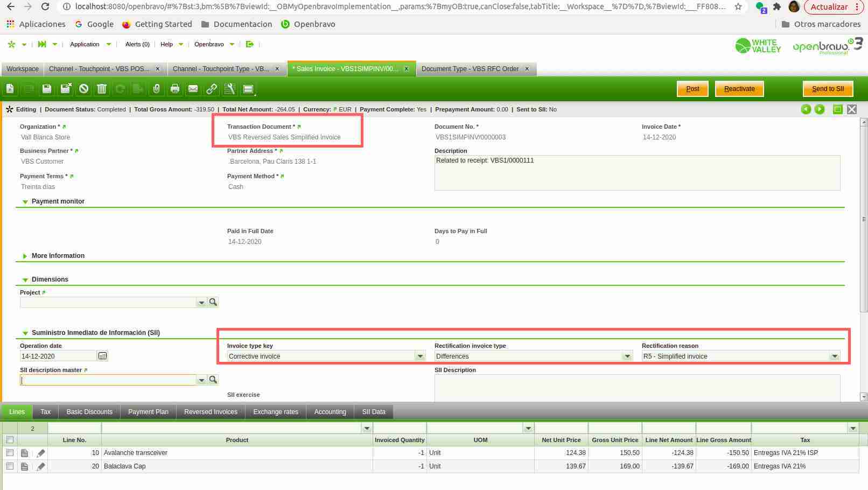Open the Invoice type key dropdown
The width and height of the screenshot is (868, 490).
420,356
